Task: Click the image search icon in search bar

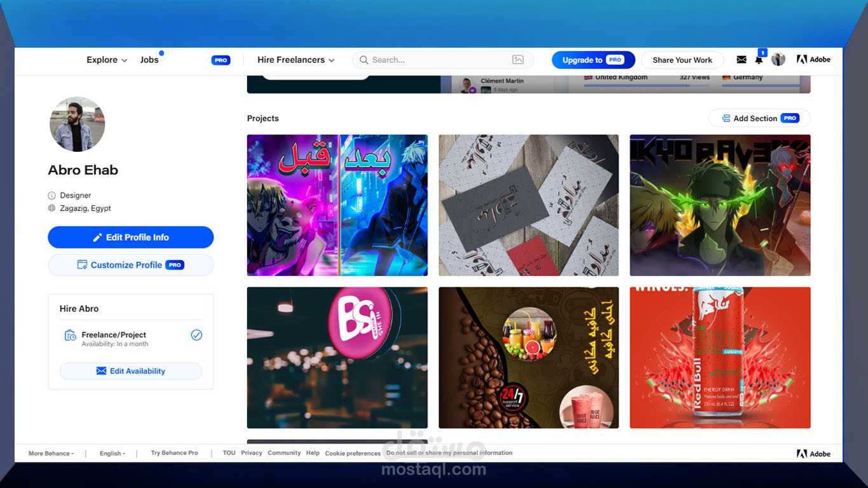Action: coord(518,60)
